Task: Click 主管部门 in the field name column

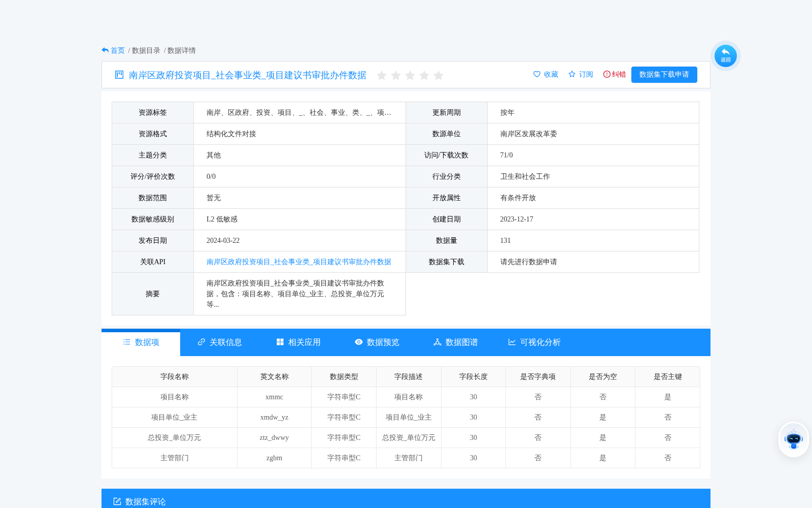Action: pyautogui.click(x=175, y=458)
